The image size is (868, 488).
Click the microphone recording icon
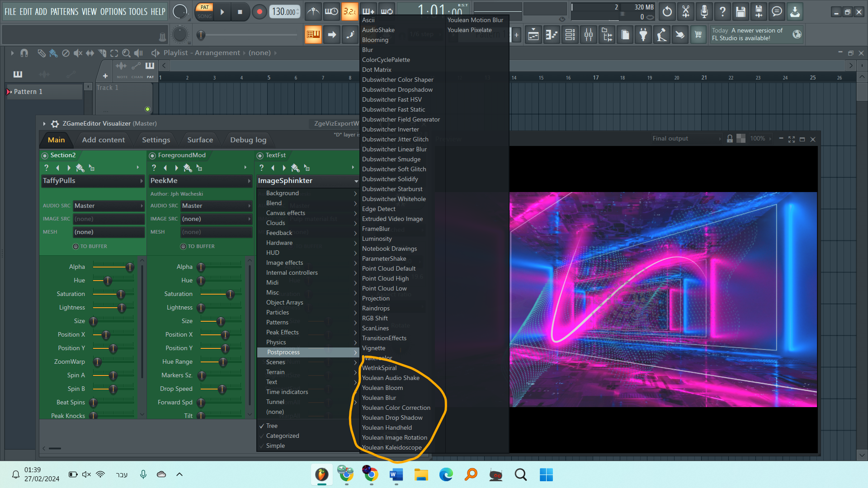704,12
